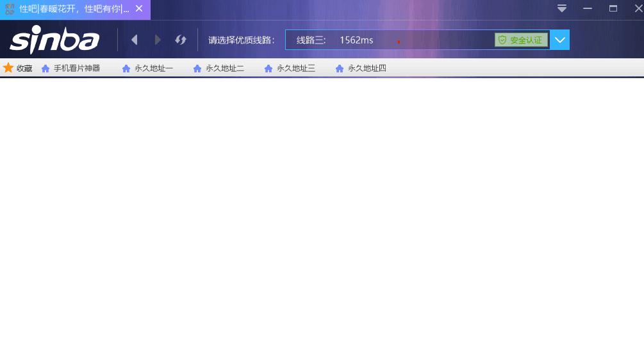Close the browser tab with the X
Image resolution: width=644 pixels, height=353 pixels.
coord(139,8)
